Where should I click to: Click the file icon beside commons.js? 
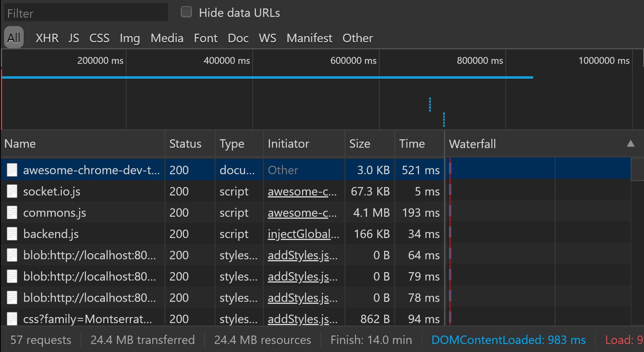click(x=12, y=213)
